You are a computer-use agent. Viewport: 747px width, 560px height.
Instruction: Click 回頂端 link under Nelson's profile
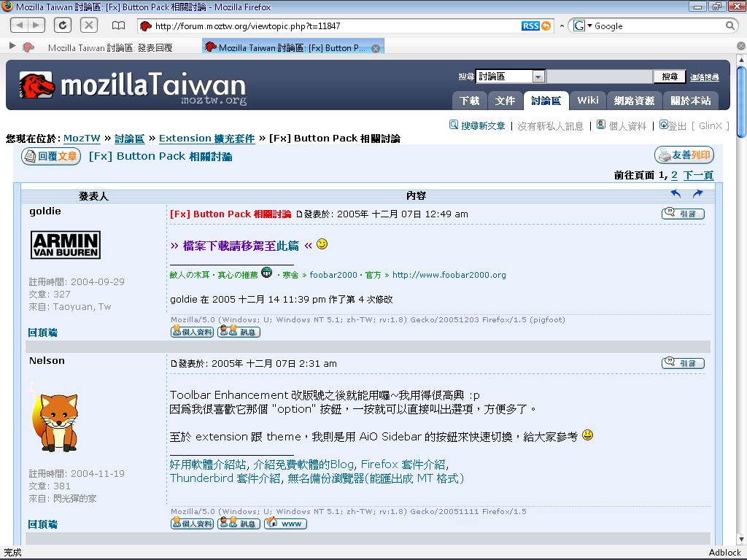pos(42,524)
